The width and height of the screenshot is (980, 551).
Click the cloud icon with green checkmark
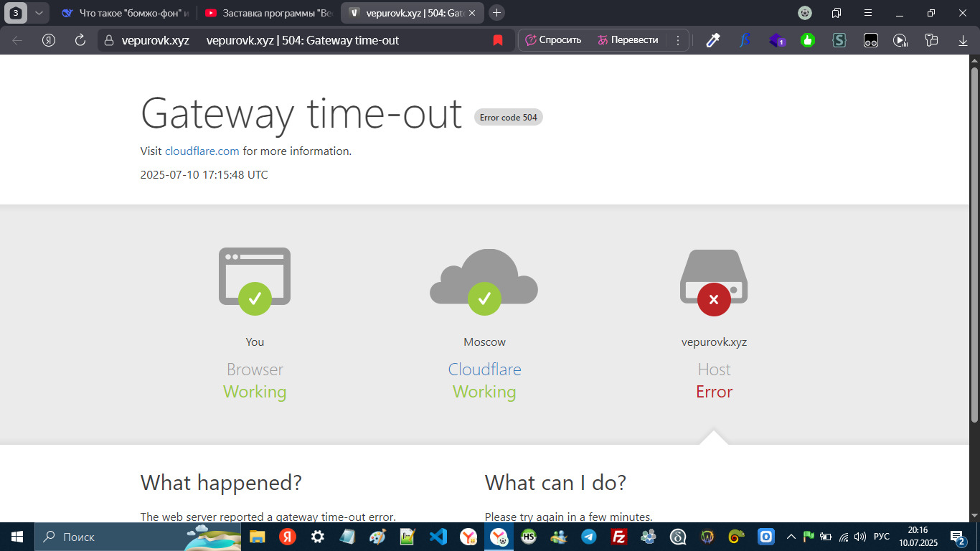click(484, 281)
